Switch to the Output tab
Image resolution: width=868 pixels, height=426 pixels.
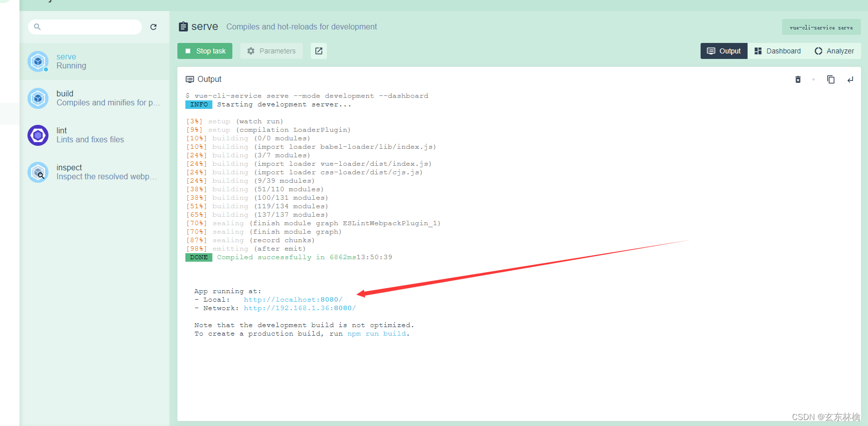coord(724,51)
